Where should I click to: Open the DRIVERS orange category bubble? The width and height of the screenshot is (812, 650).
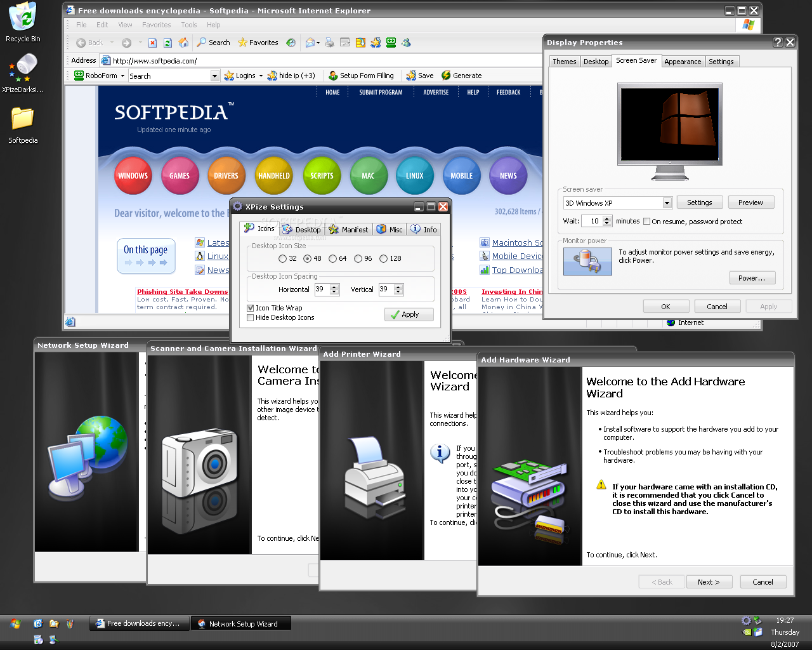tap(226, 176)
